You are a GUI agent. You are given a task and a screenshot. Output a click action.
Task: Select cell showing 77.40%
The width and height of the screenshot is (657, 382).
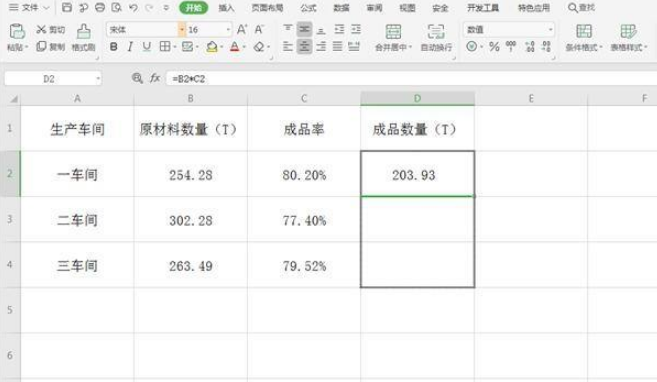click(304, 219)
